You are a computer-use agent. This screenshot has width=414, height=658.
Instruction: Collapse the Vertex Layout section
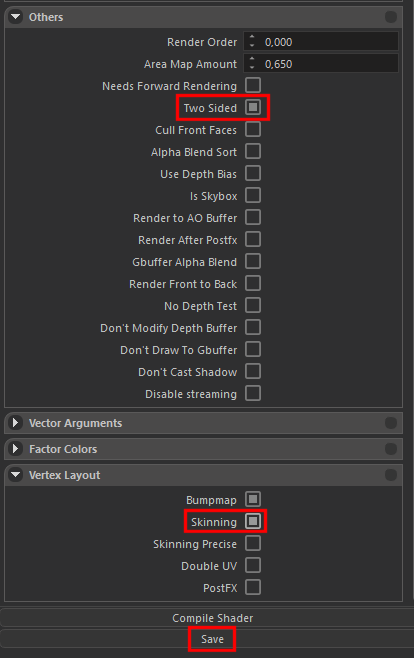(16, 475)
